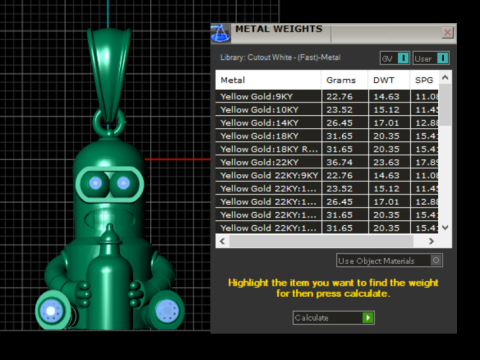The height and width of the screenshot is (360, 480).
Task: Click the horizontal scroll right arrow
Action: tap(431, 241)
